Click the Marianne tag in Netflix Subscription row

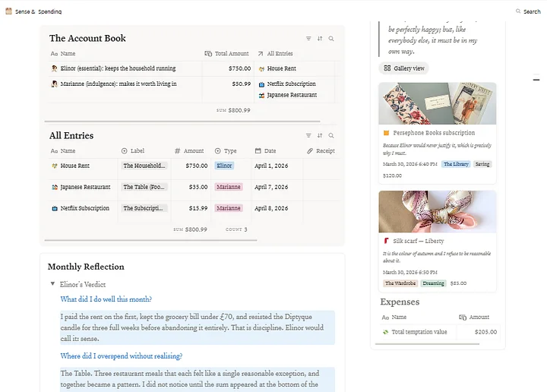coord(229,209)
